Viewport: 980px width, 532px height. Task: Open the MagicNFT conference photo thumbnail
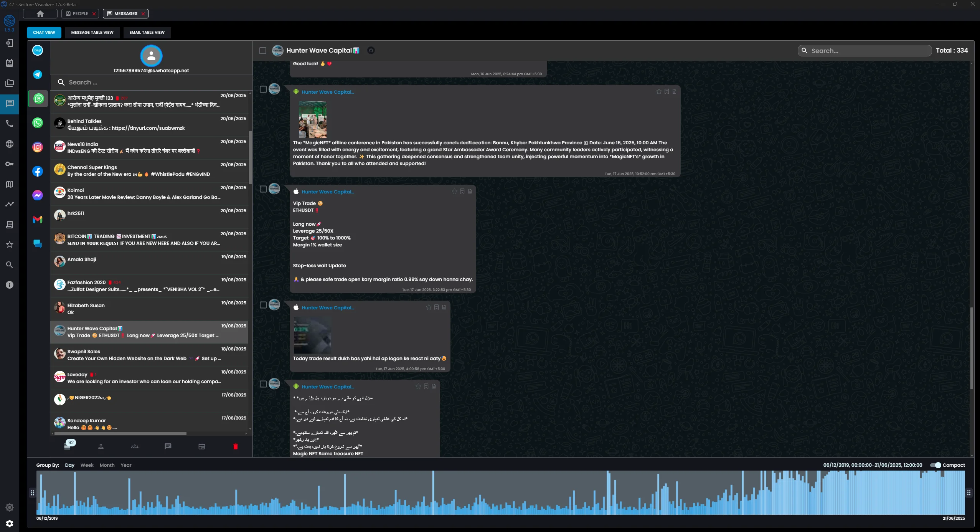(313, 119)
